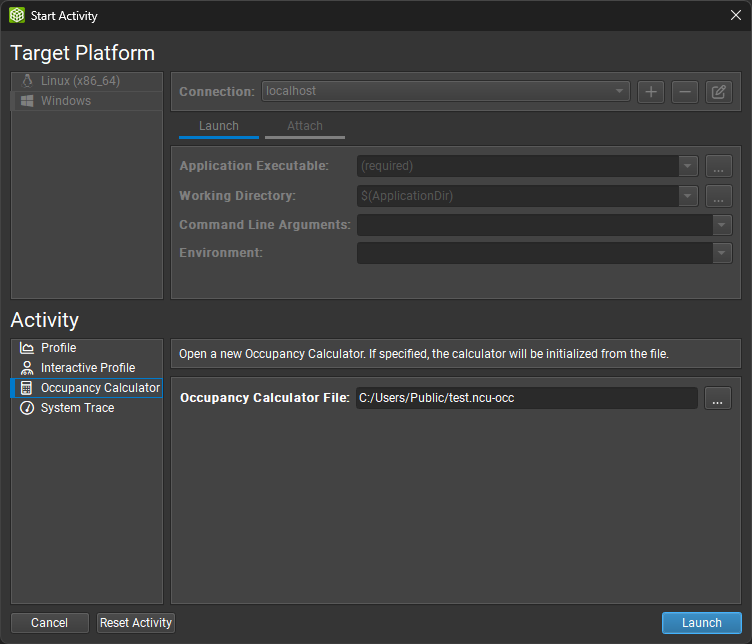Click the Remove connection minus icon

pos(684,92)
